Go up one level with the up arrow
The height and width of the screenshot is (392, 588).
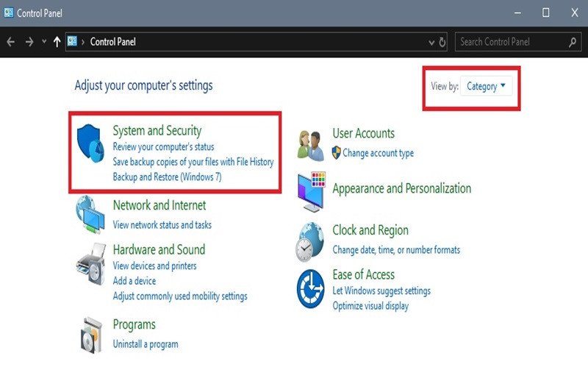tap(57, 42)
